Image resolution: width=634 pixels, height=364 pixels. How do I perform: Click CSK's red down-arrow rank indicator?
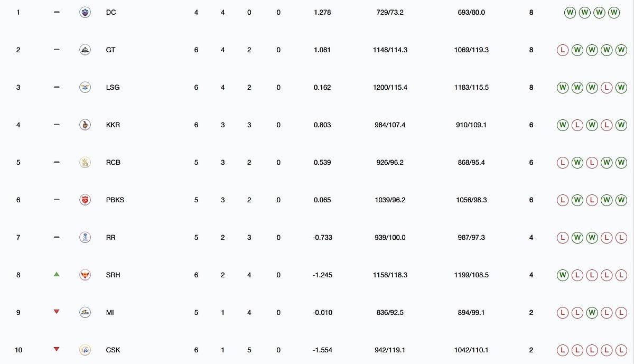(57, 349)
